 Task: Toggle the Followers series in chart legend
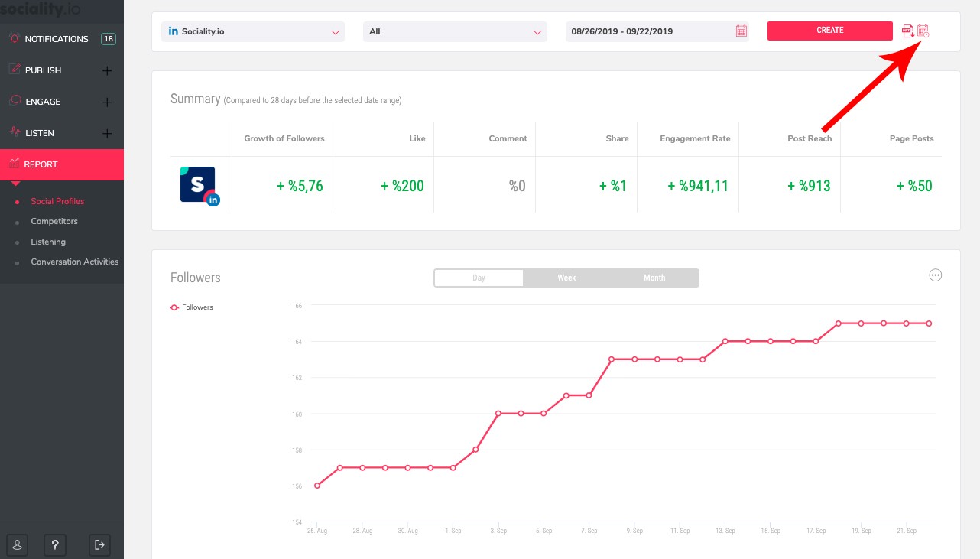(192, 307)
